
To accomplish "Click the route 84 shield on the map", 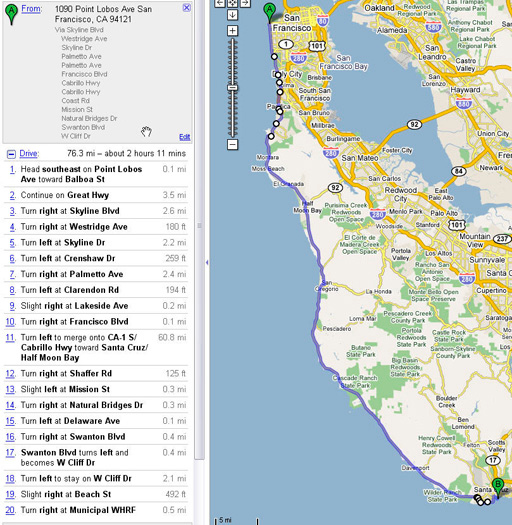I will (458, 172).
